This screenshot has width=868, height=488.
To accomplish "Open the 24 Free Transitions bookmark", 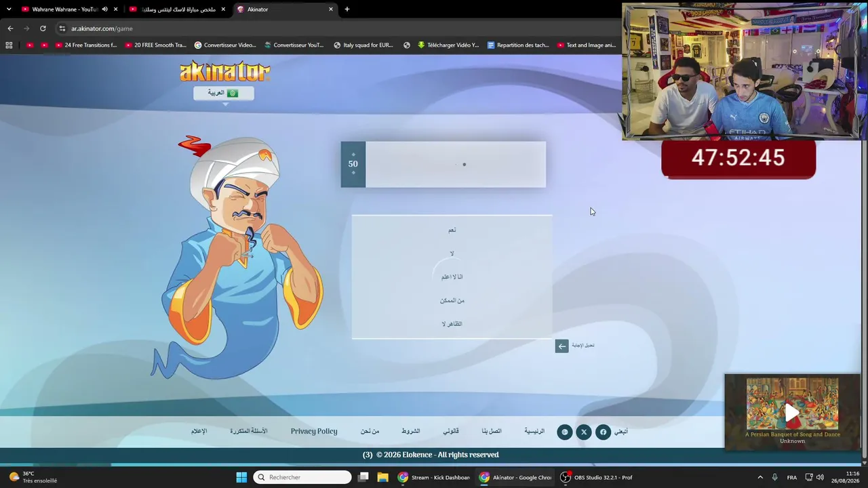I will tap(86, 45).
